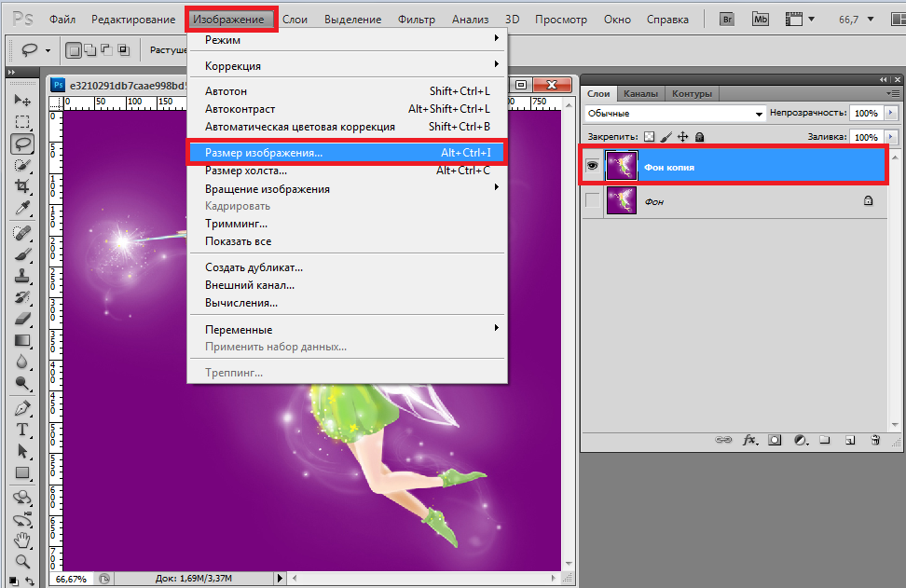This screenshot has height=588, width=906.
Task: Select the Lasso tool in the toolbox
Action: tap(22, 144)
